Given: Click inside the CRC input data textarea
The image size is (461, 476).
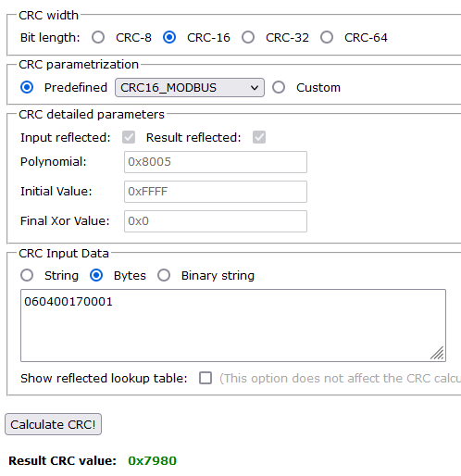Looking at the screenshot, I should pyautogui.click(x=233, y=325).
